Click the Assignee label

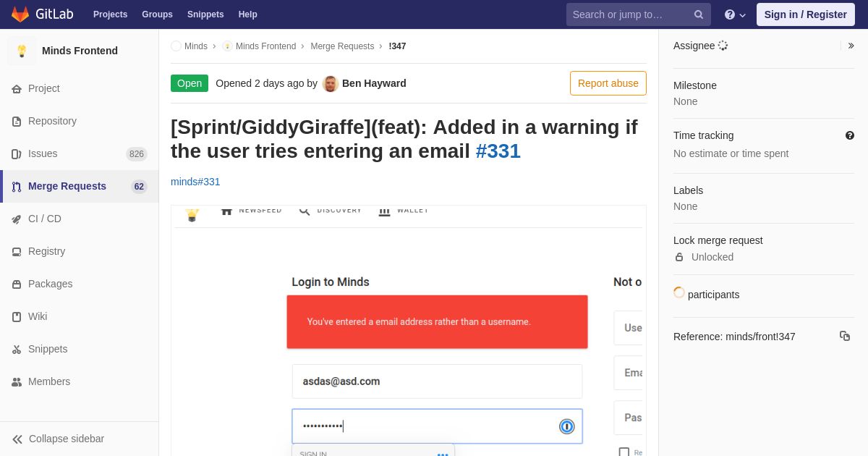pyautogui.click(x=694, y=46)
